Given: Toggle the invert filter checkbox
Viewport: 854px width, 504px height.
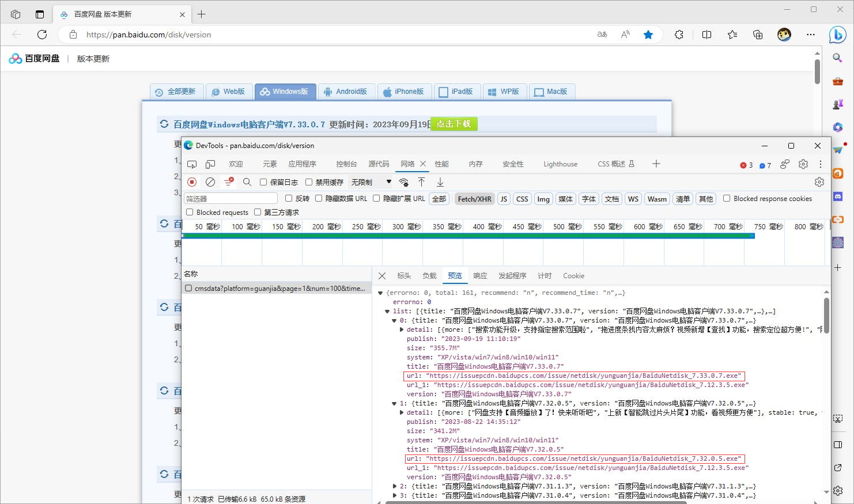Looking at the screenshot, I should [x=289, y=198].
